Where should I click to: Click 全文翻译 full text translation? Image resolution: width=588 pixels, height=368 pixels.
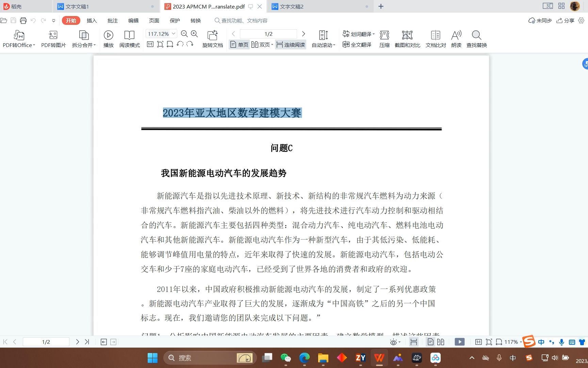coord(357,45)
